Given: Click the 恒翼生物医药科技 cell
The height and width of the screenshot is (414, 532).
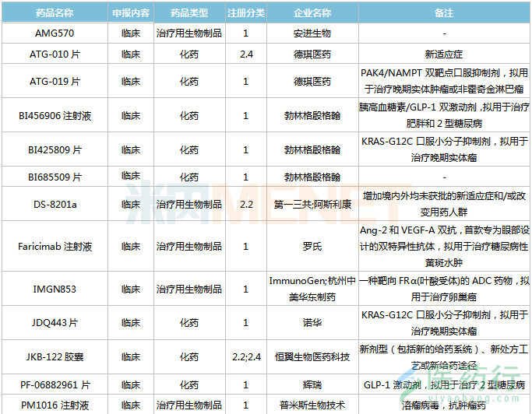Looking at the screenshot, I should [x=312, y=356].
